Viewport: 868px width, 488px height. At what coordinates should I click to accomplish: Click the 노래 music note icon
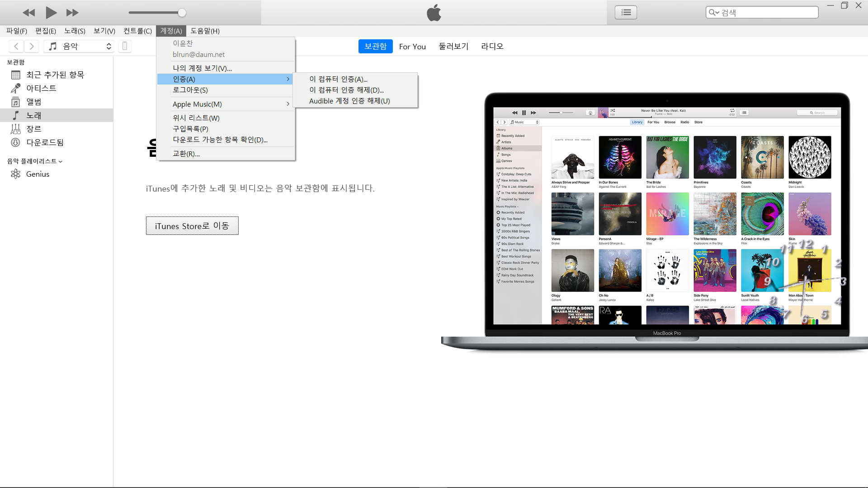click(x=16, y=115)
